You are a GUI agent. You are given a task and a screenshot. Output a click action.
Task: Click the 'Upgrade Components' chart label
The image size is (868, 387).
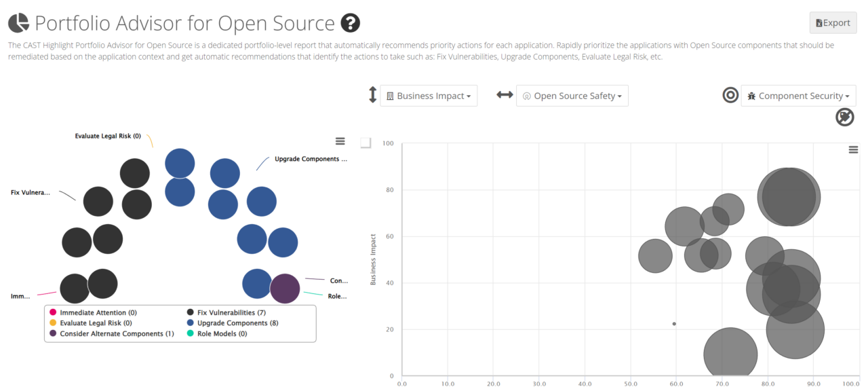311,159
